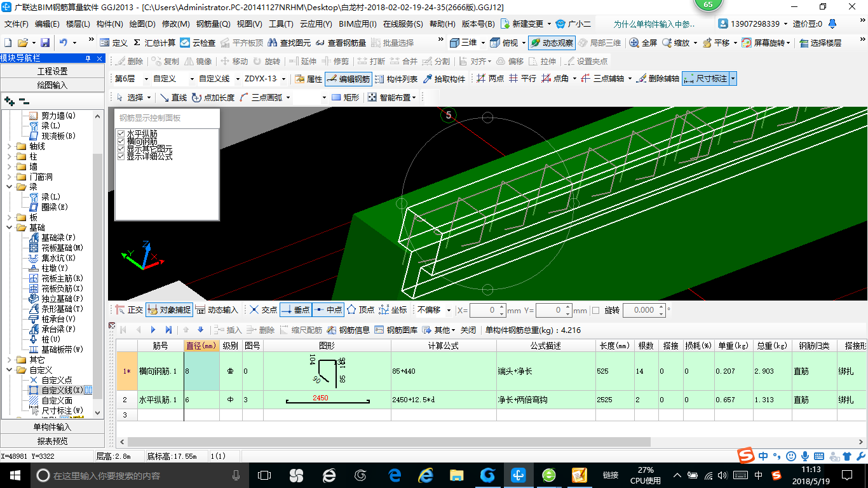The image size is (868, 488).
Task: Open Internet Explorer from taskbar
Action: pyautogui.click(x=426, y=475)
